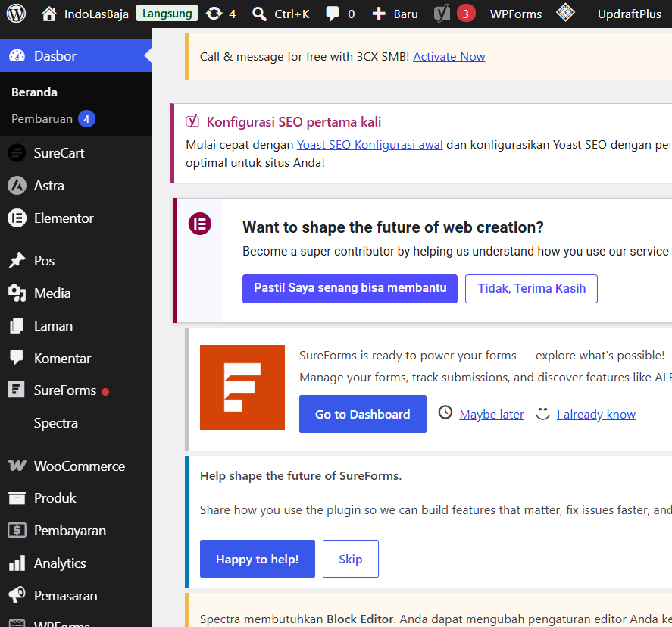The height and width of the screenshot is (627, 672).
Task: Click the Yoast icon beside Konfigurasi SEO heading
Action: [x=192, y=121]
